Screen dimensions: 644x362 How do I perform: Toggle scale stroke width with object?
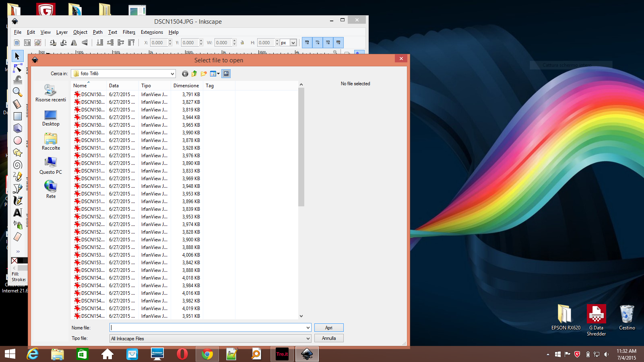point(307,42)
